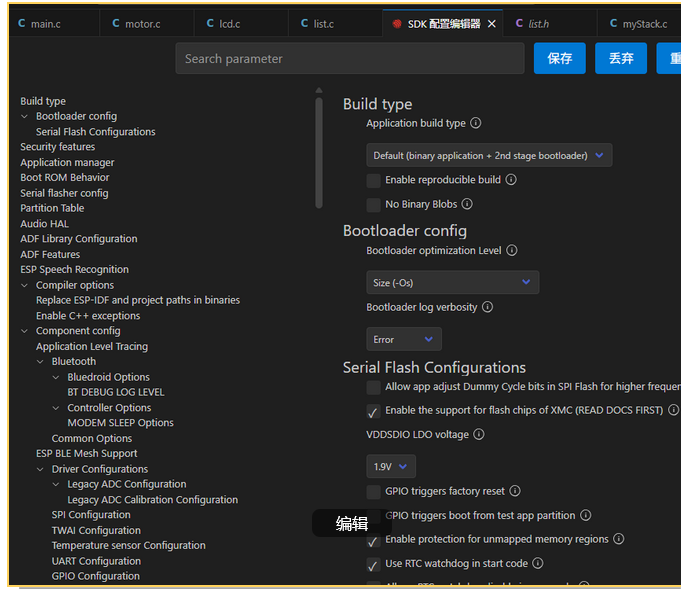Collapse the Bluetooth tree node
The height and width of the screenshot is (606, 681).
tap(40, 361)
